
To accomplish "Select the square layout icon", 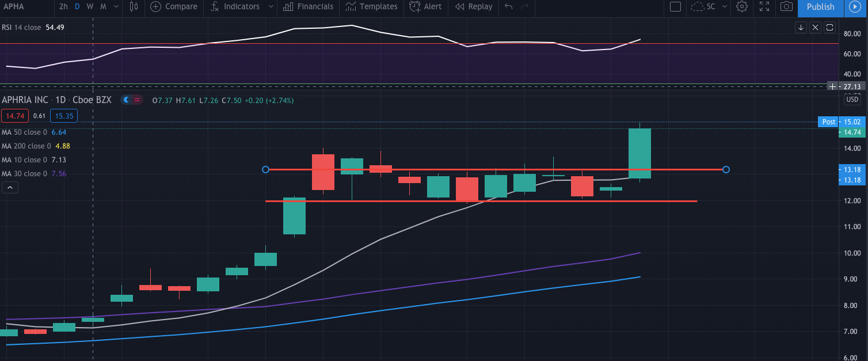I will (676, 7).
